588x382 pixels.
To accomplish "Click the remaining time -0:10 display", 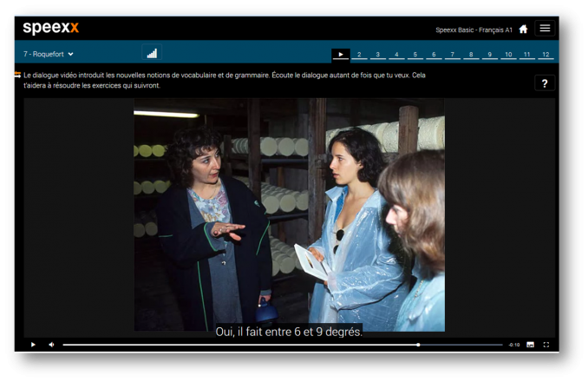I will [514, 345].
